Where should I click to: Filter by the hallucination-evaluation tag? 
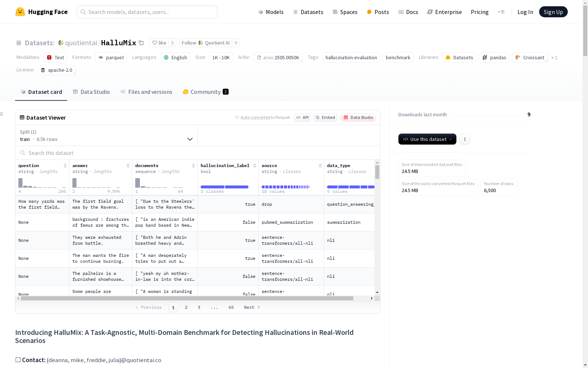tap(351, 57)
